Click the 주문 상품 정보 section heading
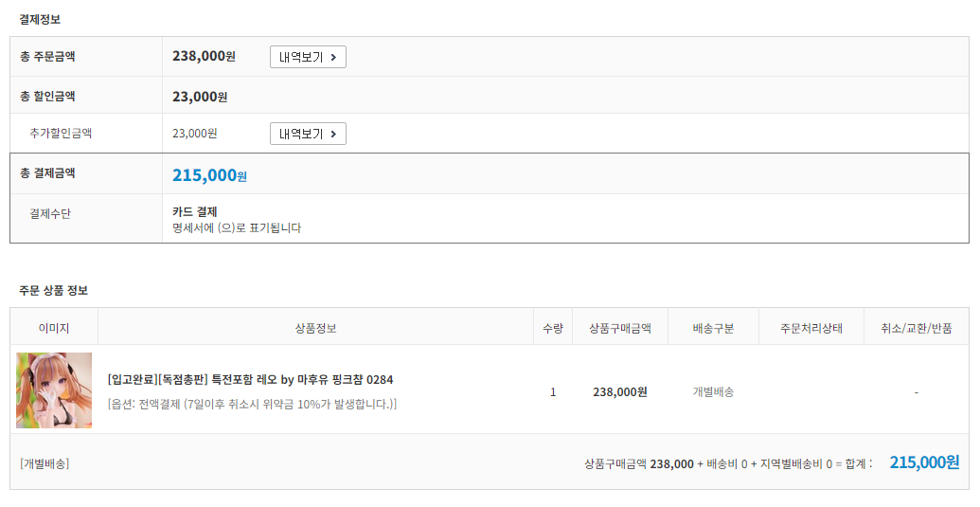980x507 pixels. pyautogui.click(x=54, y=290)
